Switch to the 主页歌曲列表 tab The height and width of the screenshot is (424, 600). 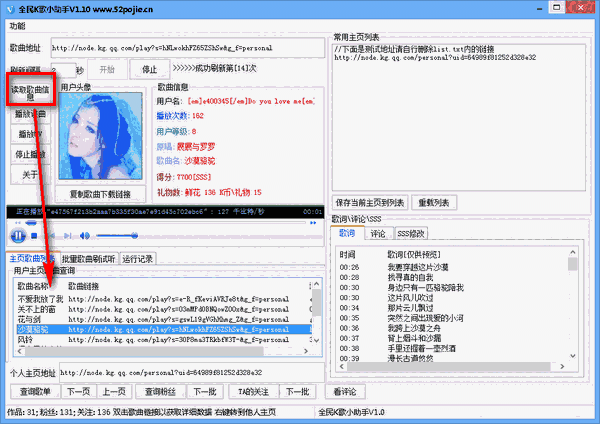point(33,258)
